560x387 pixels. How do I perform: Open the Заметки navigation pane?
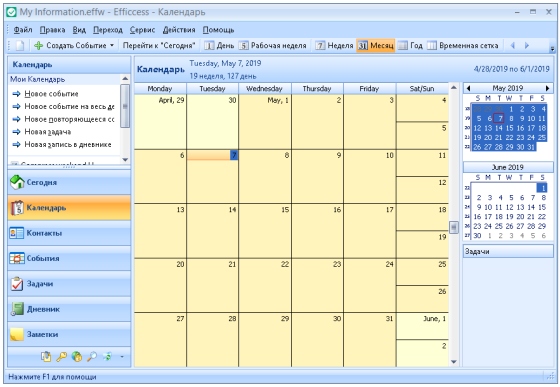coord(69,335)
